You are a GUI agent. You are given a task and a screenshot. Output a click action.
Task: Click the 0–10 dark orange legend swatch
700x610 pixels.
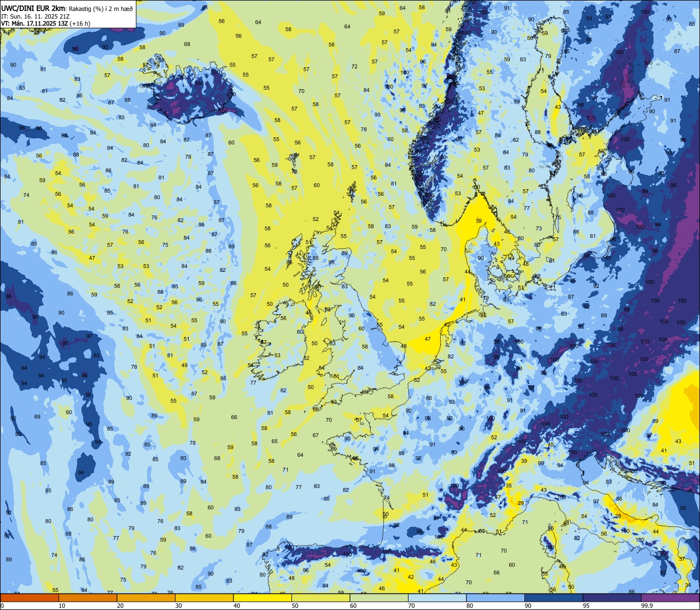point(30,597)
